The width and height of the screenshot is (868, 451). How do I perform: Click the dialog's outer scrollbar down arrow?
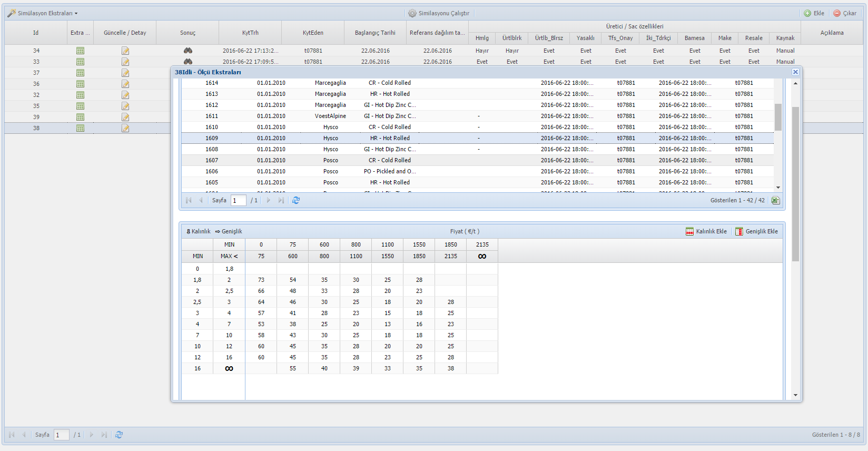coord(795,395)
